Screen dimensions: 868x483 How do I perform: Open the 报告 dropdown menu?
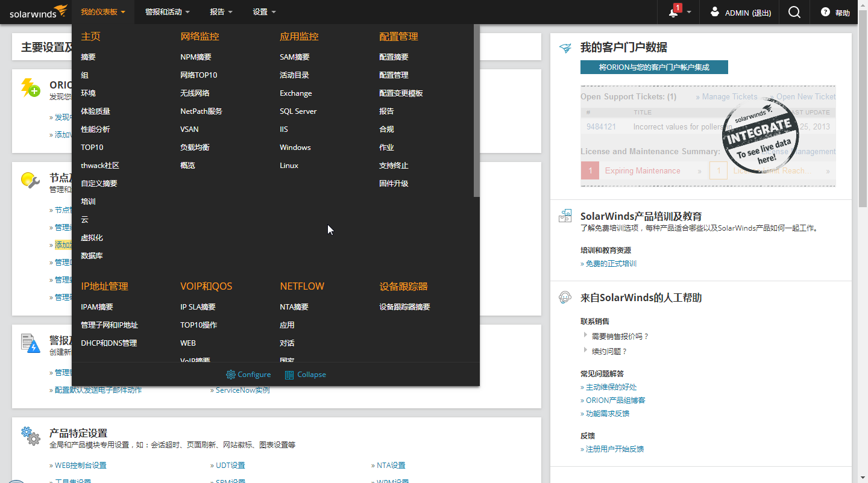point(221,12)
